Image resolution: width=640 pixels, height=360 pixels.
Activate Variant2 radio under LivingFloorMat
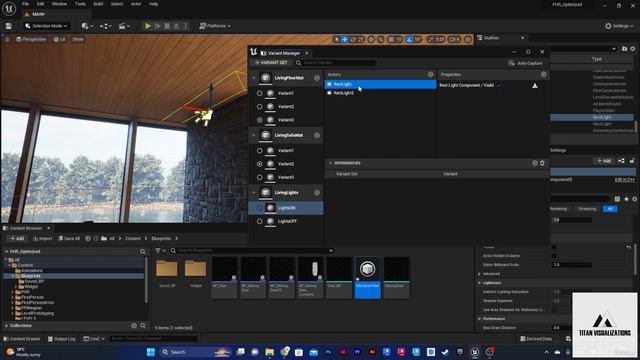point(260,107)
